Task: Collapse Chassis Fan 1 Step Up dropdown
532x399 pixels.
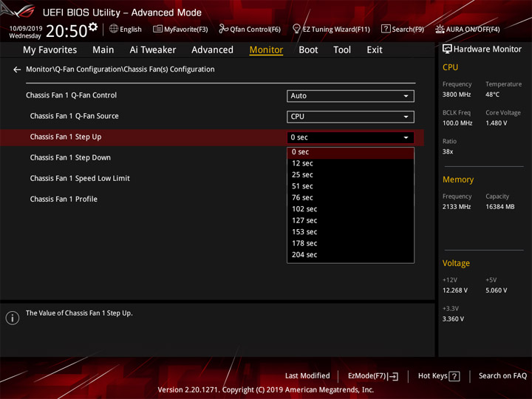Action: coord(350,137)
